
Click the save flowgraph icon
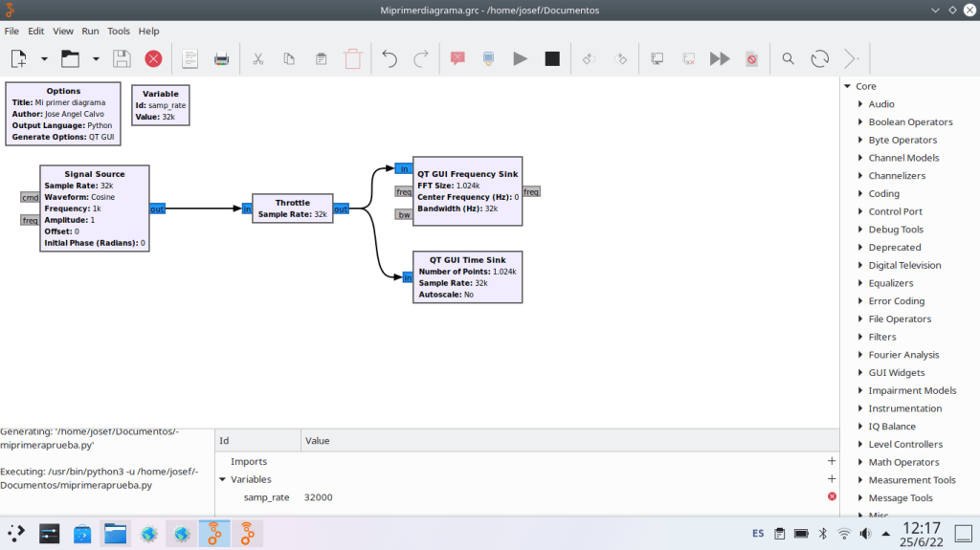[x=122, y=58]
